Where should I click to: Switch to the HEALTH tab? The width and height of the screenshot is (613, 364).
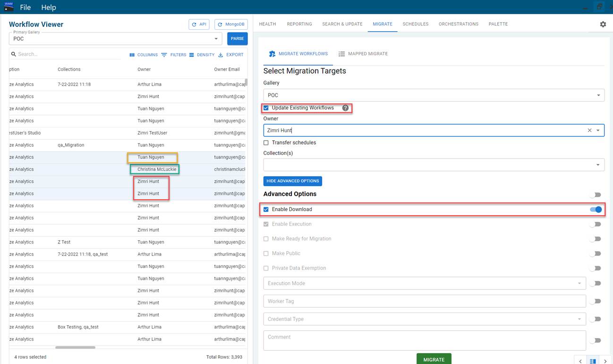pos(267,24)
